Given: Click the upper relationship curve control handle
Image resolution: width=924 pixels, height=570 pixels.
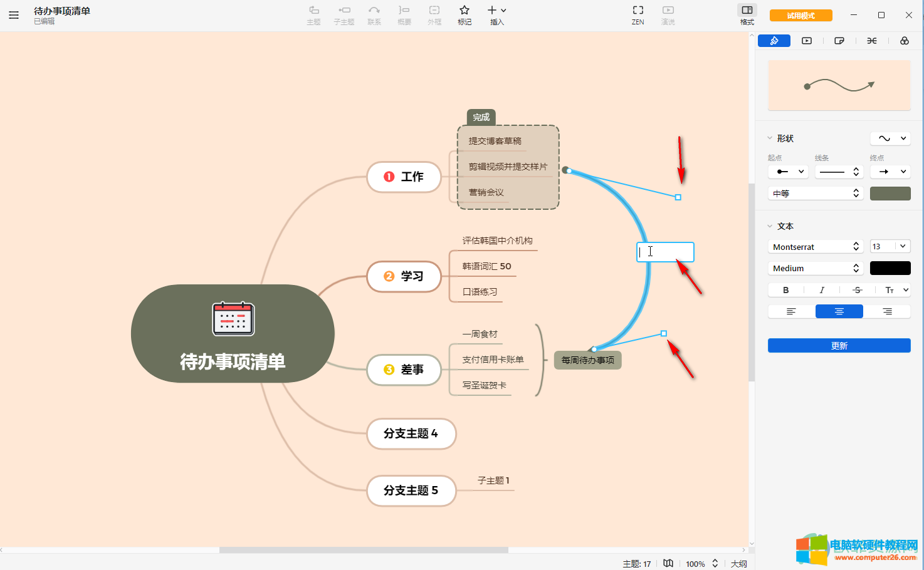Looking at the screenshot, I should tap(678, 197).
